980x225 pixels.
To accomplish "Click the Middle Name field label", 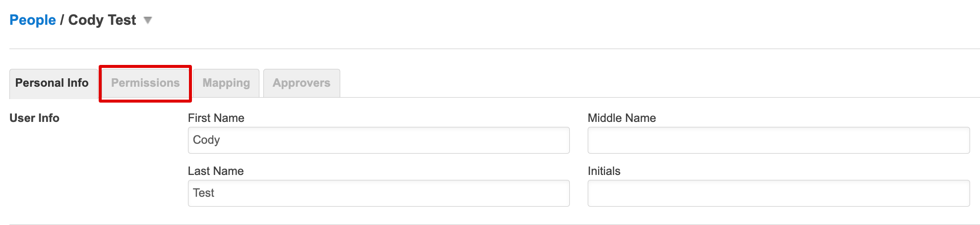I will [621, 118].
